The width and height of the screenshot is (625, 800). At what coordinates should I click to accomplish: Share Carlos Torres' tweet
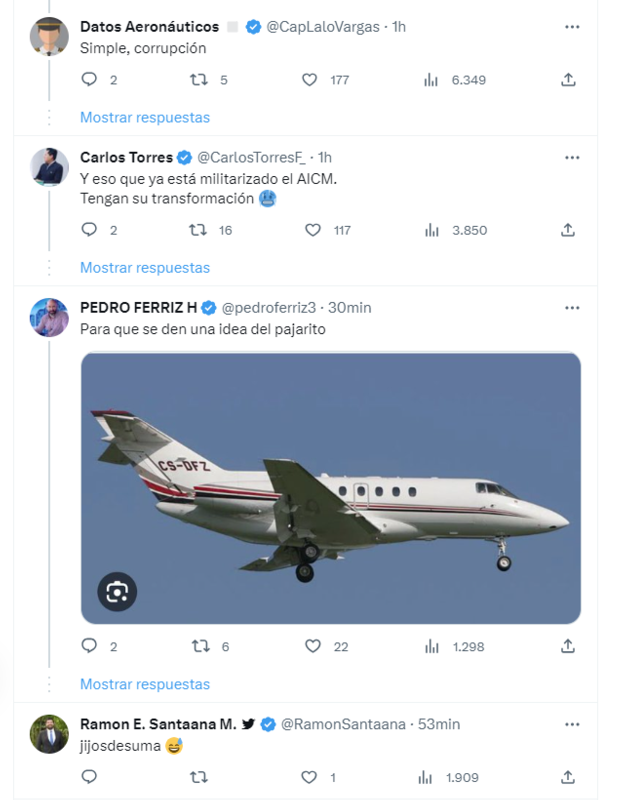[568, 230]
